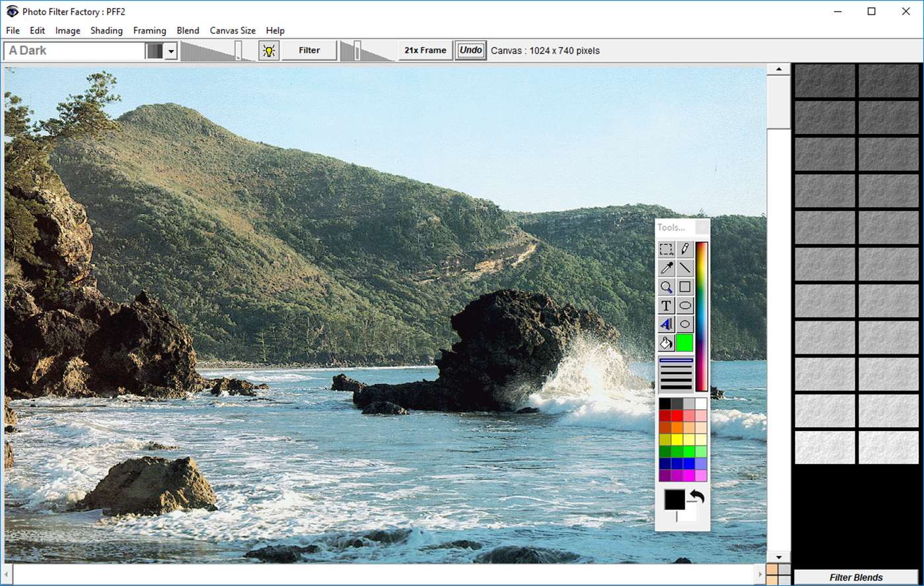Activate the magnifier zoom tool
The width and height of the screenshot is (924, 586).
pyautogui.click(x=666, y=287)
